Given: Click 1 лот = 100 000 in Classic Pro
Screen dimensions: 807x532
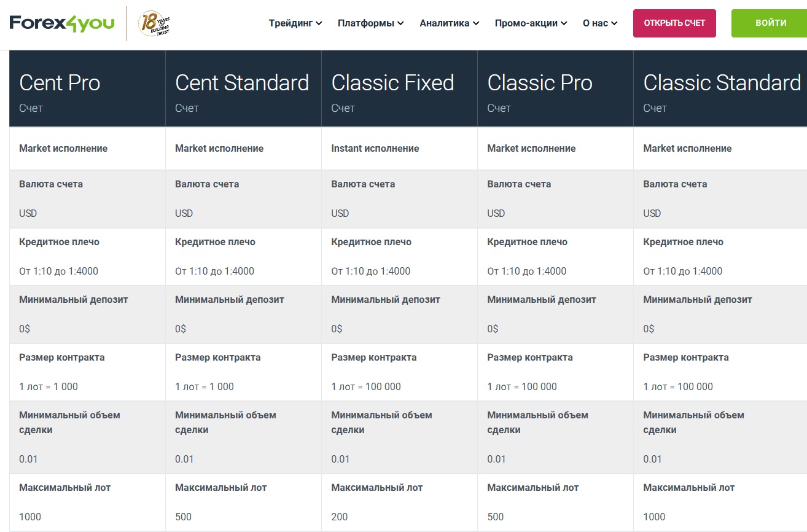Looking at the screenshot, I should [522, 386].
